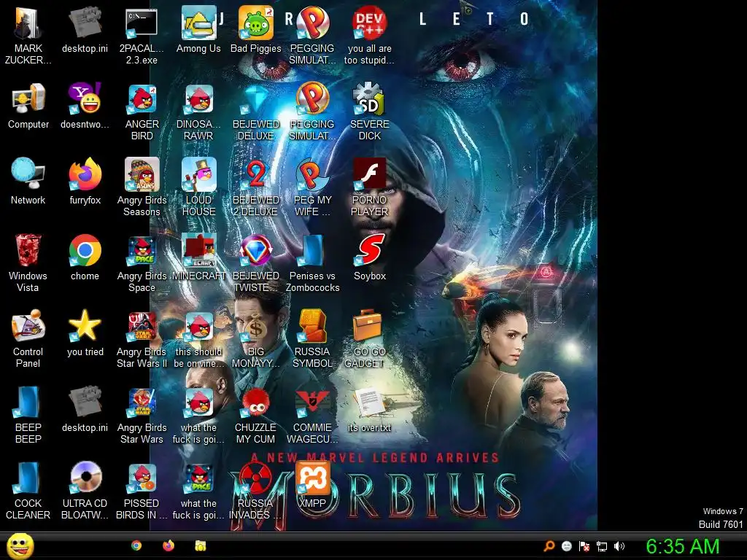Image resolution: width=747 pixels, height=560 pixels.
Task: Select the Windows Vista recycle bin icon
Action: point(28,262)
